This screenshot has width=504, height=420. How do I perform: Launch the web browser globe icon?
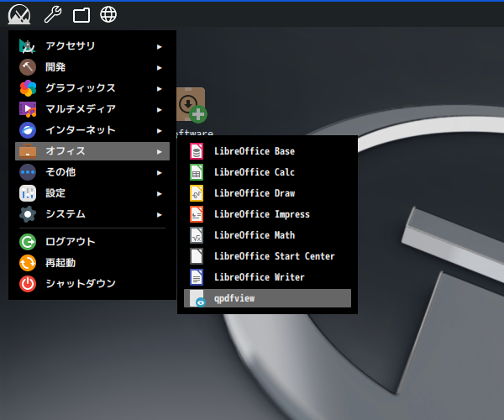pyautogui.click(x=108, y=14)
